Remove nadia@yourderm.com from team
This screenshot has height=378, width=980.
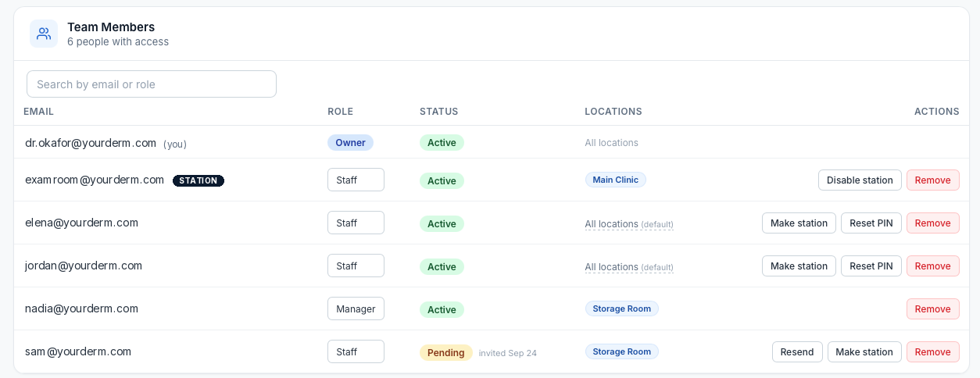[x=932, y=308]
